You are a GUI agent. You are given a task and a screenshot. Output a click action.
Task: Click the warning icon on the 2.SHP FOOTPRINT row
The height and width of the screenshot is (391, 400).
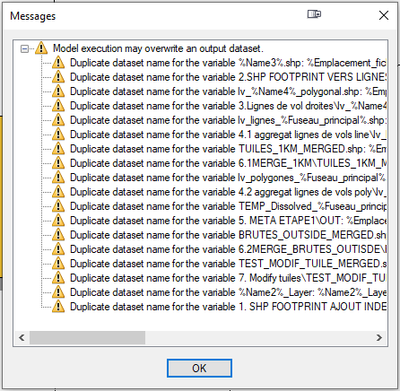pos(58,77)
